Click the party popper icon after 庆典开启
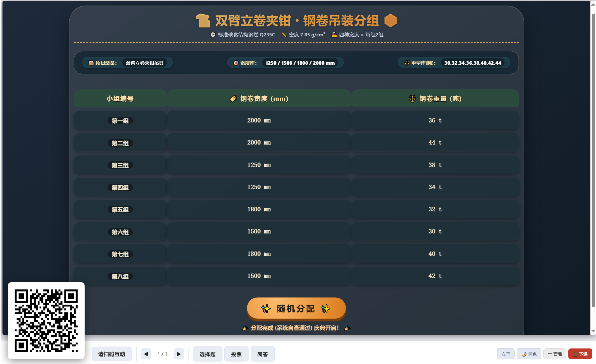Screen dimensions: 596x364 347,328
